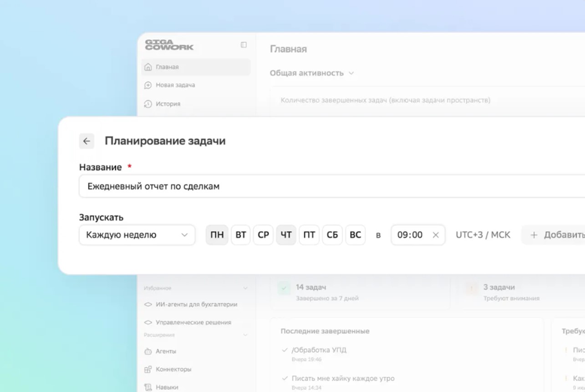Toggle Saturday СБ day button

(x=332, y=235)
